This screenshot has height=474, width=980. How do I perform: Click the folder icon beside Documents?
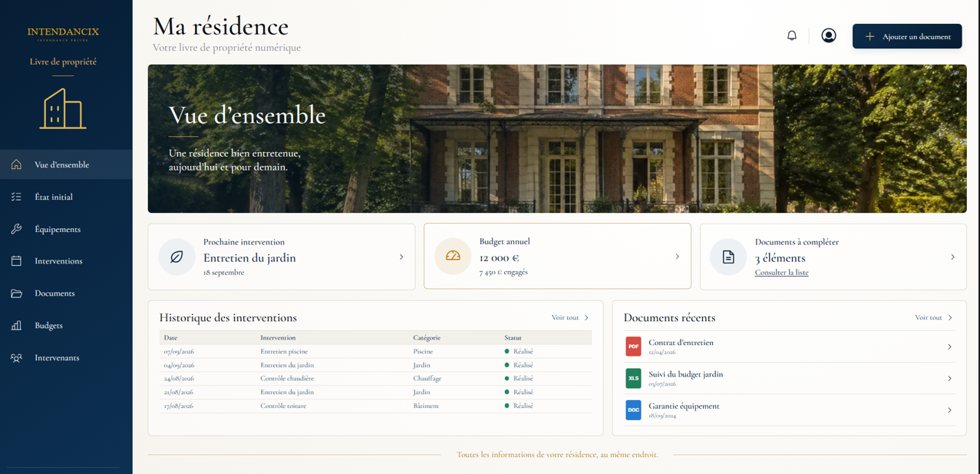[16, 293]
